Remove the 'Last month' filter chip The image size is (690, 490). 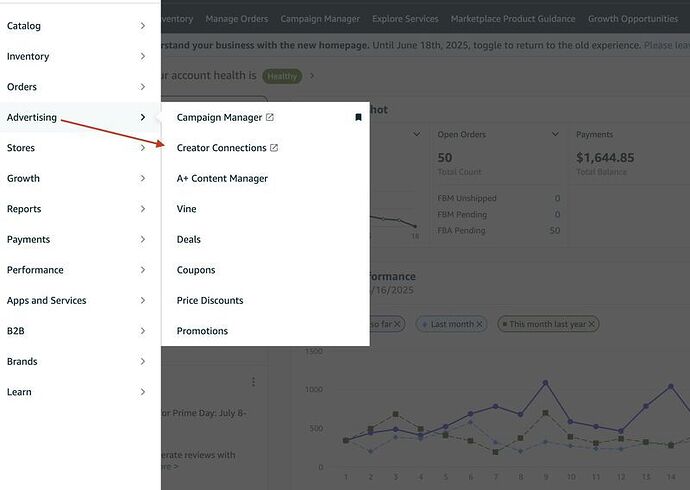[x=479, y=324]
